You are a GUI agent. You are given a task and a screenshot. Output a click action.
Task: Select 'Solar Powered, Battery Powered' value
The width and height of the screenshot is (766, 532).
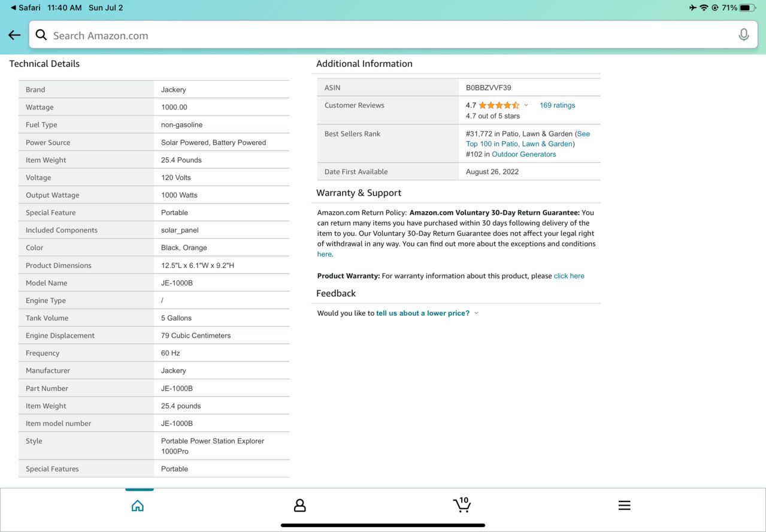point(213,142)
